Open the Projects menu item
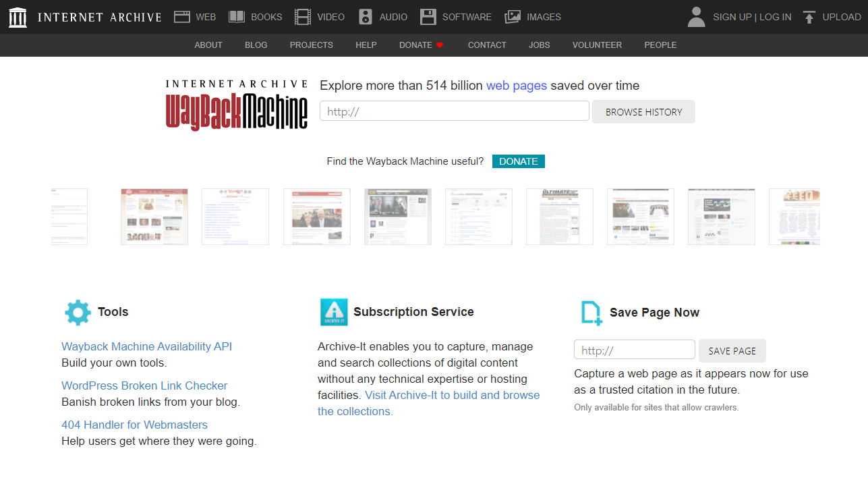The width and height of the screenshot is (868, 482). (312, 45)
